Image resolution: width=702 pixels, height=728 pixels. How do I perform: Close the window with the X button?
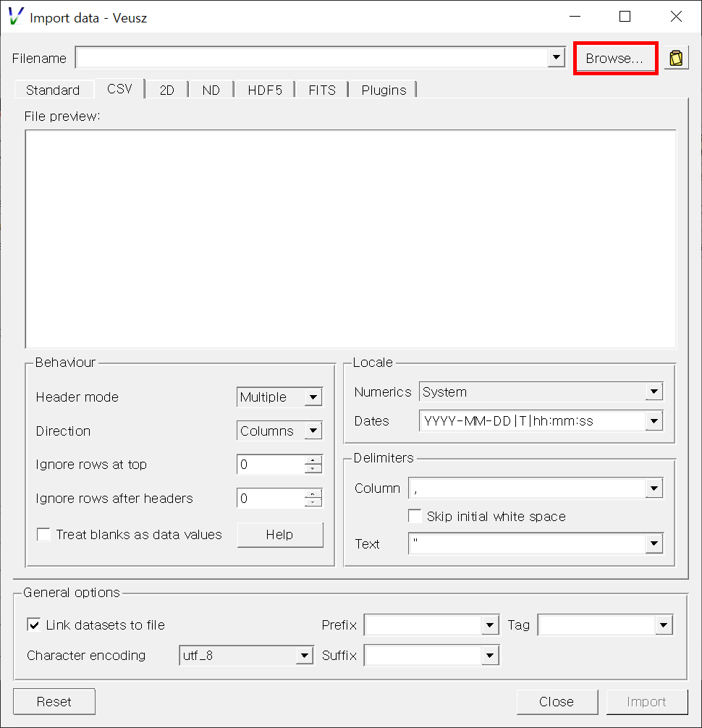coord(676,17)
